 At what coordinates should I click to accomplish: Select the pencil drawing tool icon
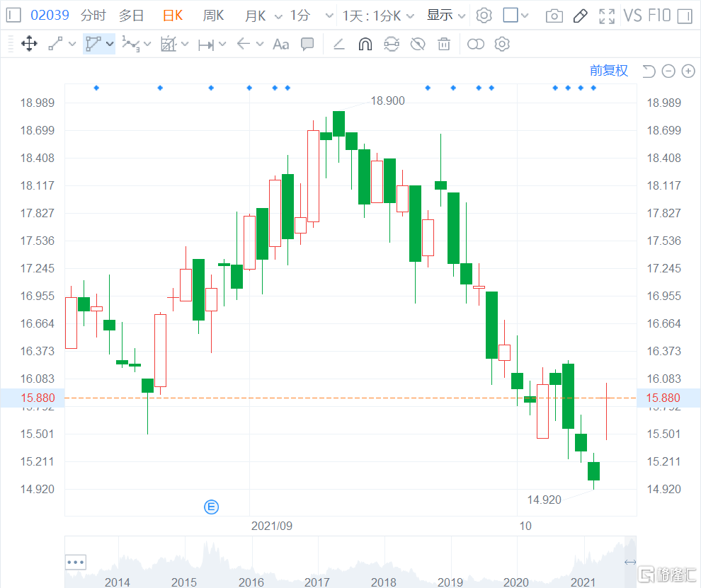(580, 16)
